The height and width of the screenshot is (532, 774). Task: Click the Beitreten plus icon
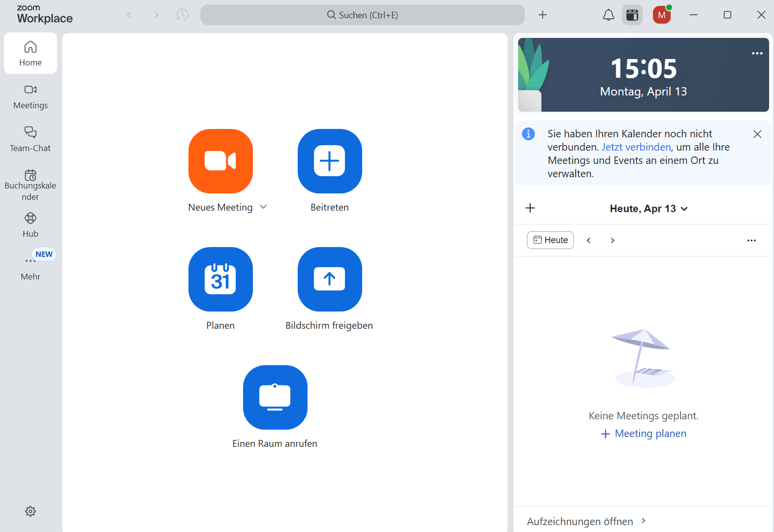(x=330, y=161)
